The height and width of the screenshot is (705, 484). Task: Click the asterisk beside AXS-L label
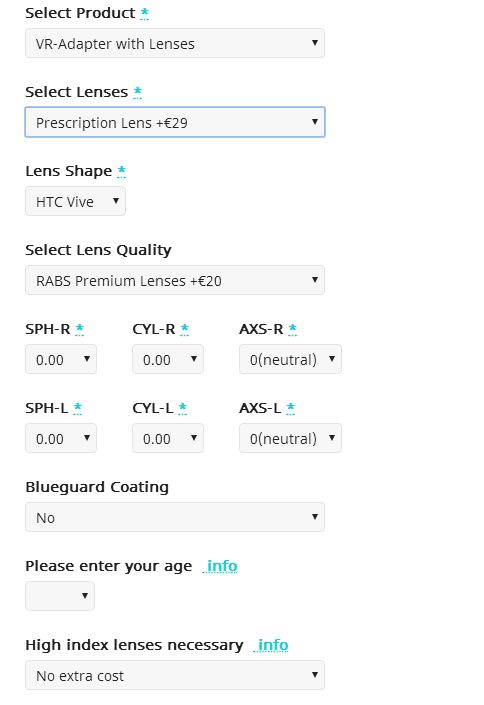coord(291,408)
